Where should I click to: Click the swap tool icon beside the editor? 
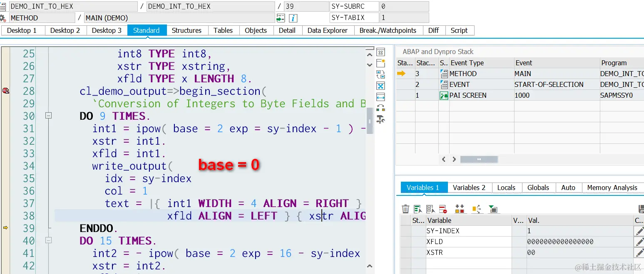click(380, 74)
